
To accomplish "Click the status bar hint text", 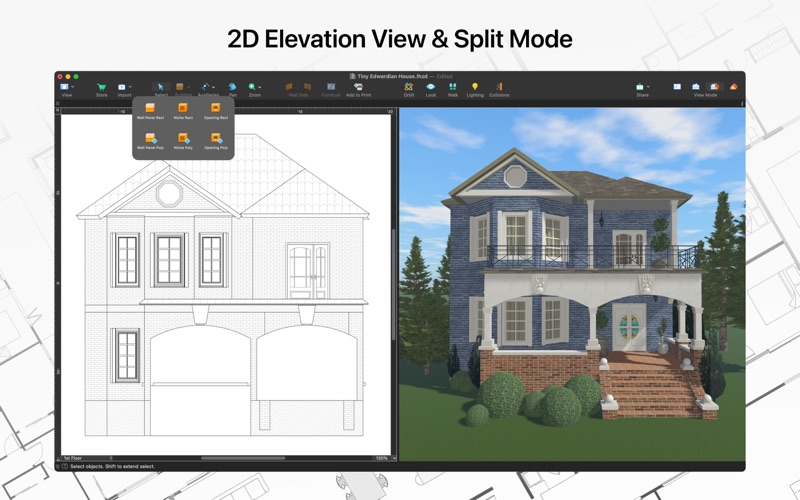I will click(112, 466).
